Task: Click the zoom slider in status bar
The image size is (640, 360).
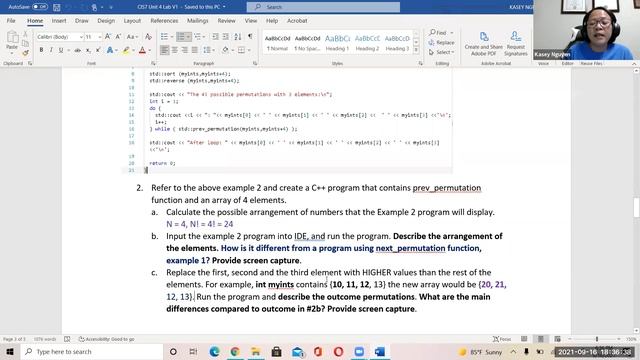Action: tap(596, 339)
